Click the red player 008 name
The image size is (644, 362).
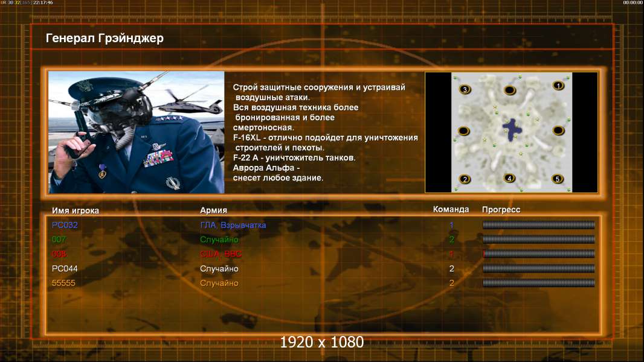pos(59,254)
